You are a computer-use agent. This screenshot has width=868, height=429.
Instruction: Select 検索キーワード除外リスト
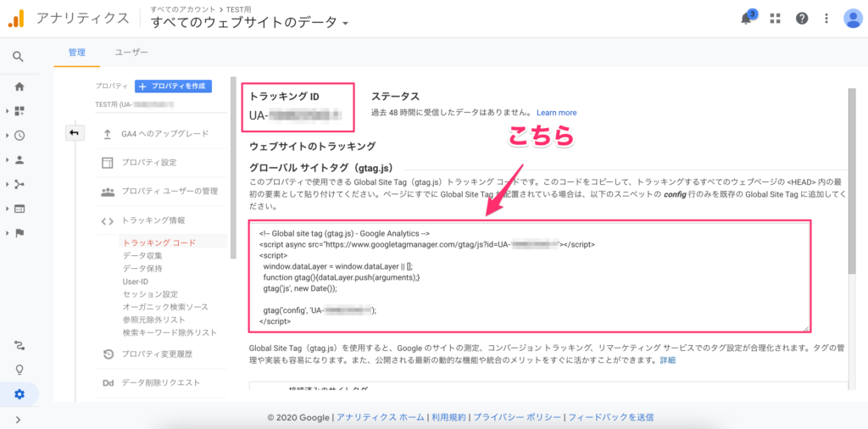(x=170, y=332)
